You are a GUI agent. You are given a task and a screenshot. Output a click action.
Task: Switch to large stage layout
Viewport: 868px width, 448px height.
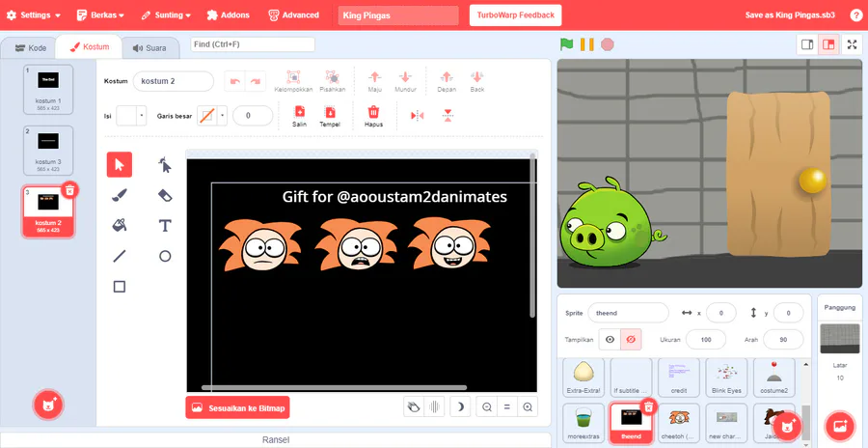coord(828,45)
